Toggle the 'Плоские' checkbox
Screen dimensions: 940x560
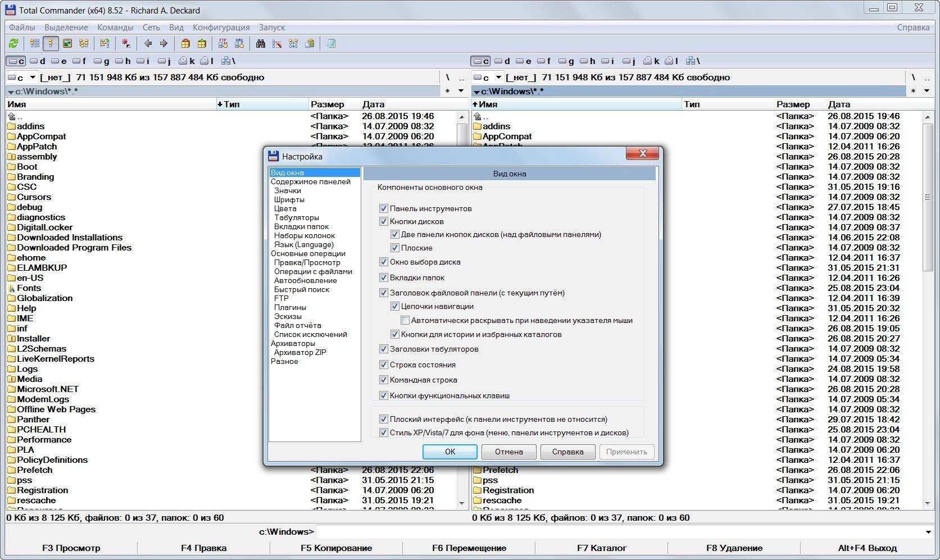point(395,248)
